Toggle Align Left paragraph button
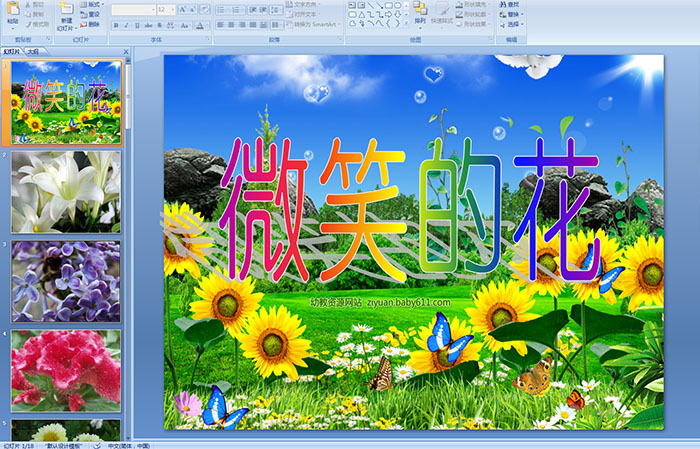Screen dimensions: 700x449 [221, 25]
